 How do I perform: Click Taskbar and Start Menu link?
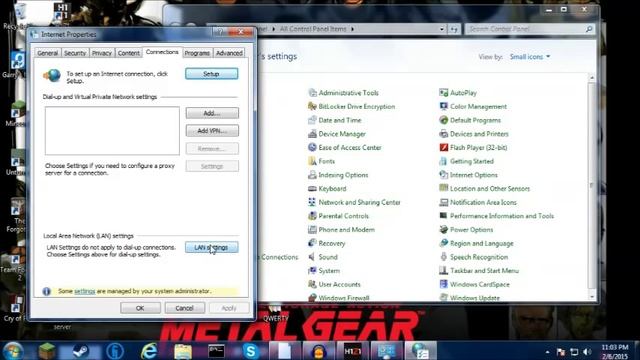click(484, 271)
